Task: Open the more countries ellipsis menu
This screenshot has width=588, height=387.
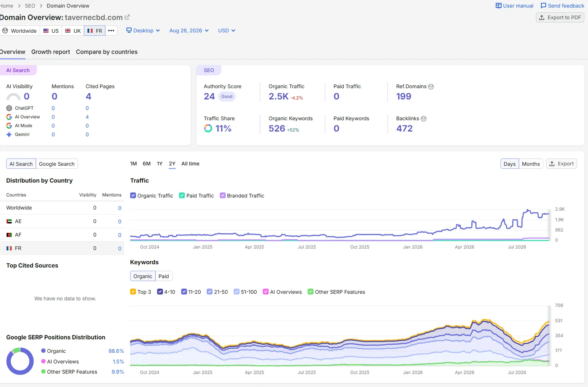Action: (x=111, y=31)
